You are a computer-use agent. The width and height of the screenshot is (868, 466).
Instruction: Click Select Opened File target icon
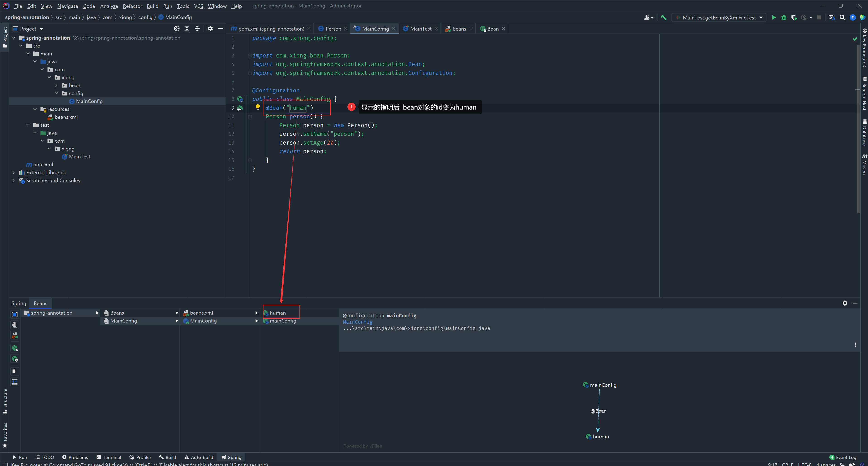(177, 29)
